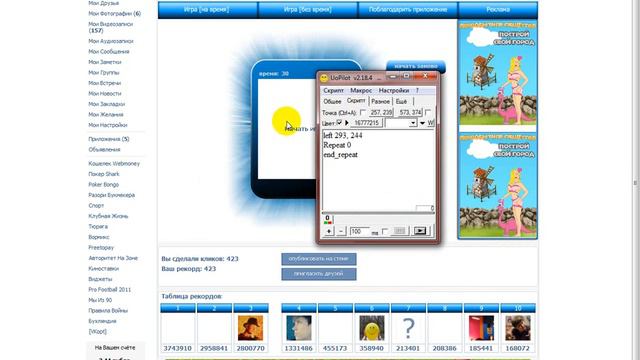Click the lower city-building ad banner
640x360 pixels.
pos(498,186)
